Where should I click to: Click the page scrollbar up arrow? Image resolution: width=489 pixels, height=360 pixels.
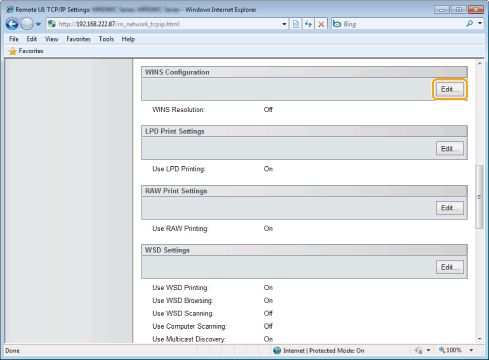coord(480,63)
